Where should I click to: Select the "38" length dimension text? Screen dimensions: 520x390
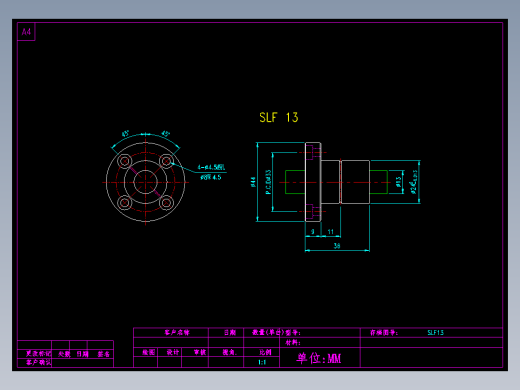pyautogui.click(x=337, y=246)
